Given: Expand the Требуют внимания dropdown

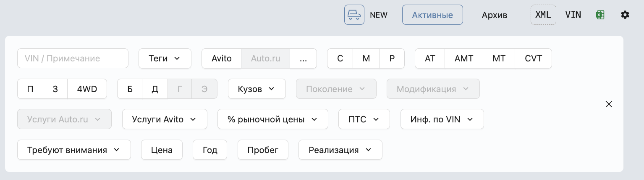Looking at the screenshot, I should 73,150.
